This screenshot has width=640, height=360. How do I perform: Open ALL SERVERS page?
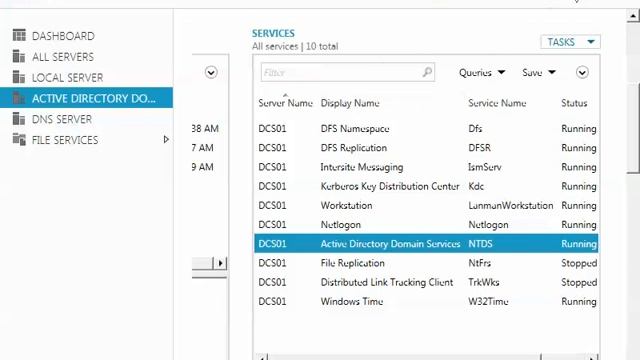pos(63,57)
